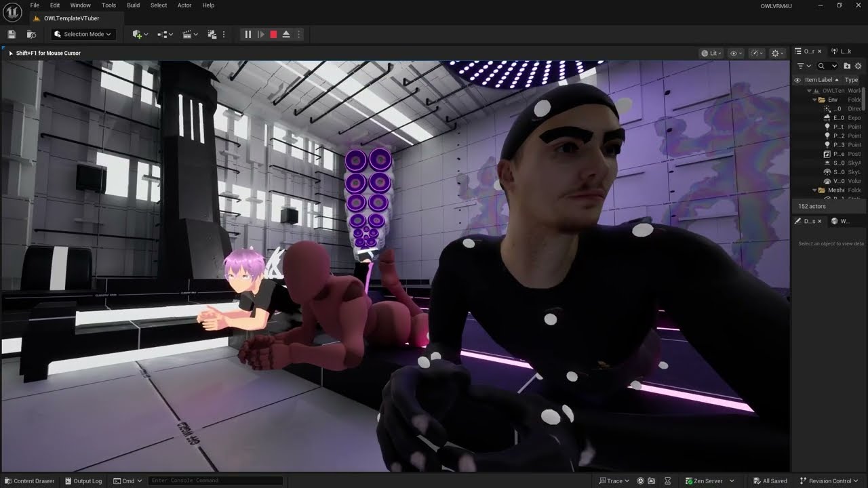
Task: Open the Selection Mode dropdown
Action: coord(83,34)
